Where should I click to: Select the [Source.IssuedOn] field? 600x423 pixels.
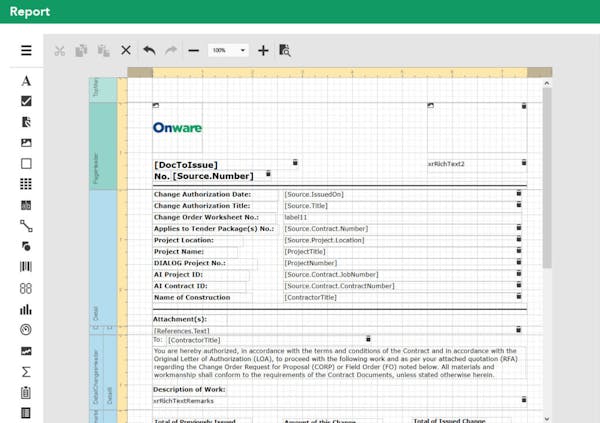coord(402,194)
